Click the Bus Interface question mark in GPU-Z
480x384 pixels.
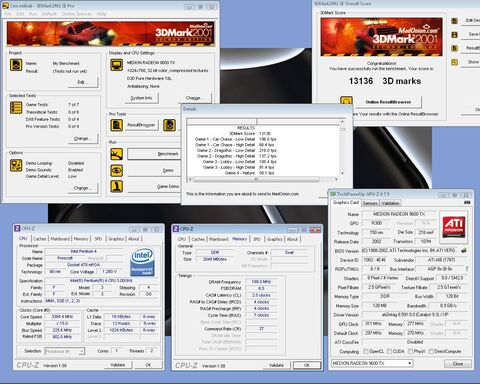pos(467,269)
